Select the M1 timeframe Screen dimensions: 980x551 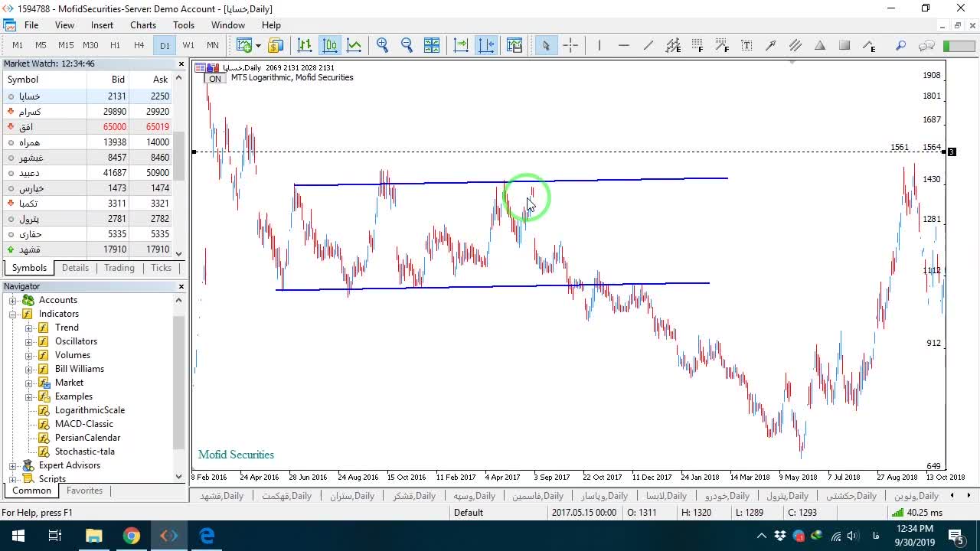coord(18,45)
